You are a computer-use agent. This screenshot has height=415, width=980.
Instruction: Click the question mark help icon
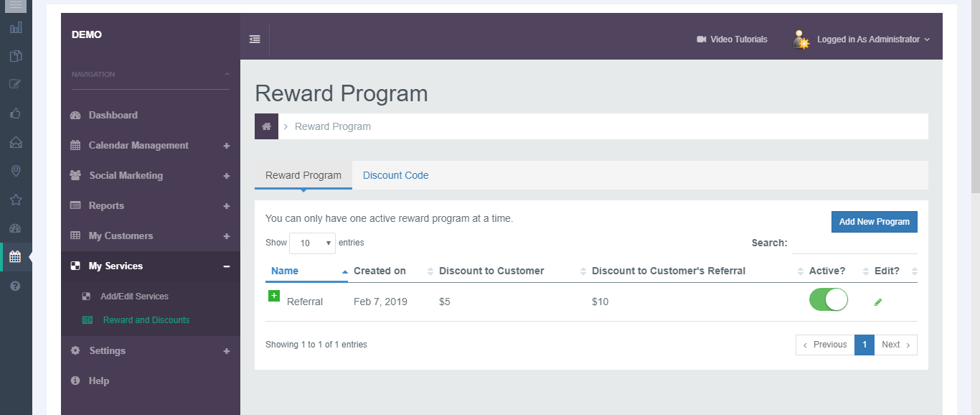click(15, 286)
